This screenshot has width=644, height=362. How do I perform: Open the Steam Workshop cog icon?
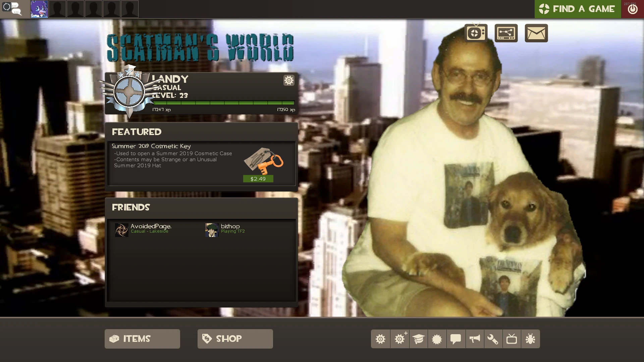(x=437, y=339)
